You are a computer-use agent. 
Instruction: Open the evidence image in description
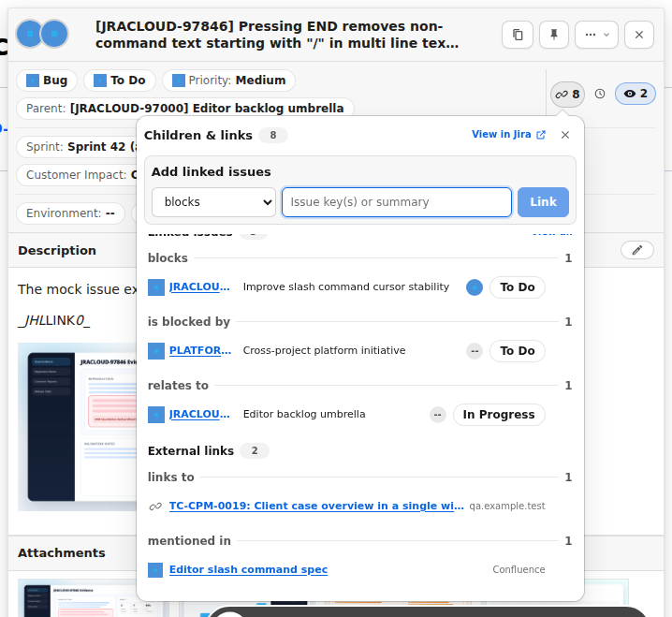pos(77,427)
